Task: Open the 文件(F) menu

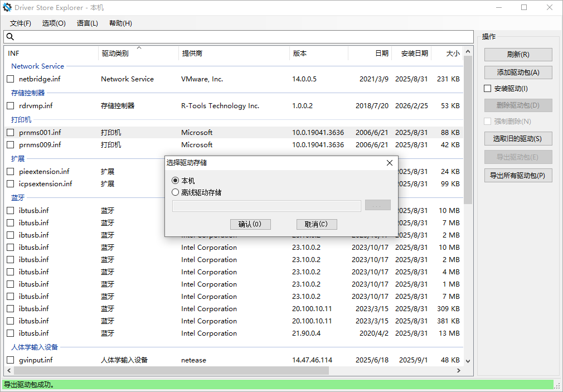Action: coord(20,23)
